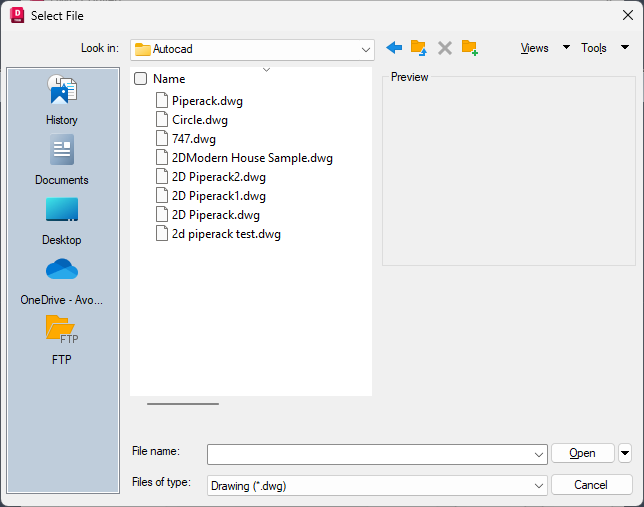Click file icon beside 2d piperack test.dwg

(x=162, y=233)
